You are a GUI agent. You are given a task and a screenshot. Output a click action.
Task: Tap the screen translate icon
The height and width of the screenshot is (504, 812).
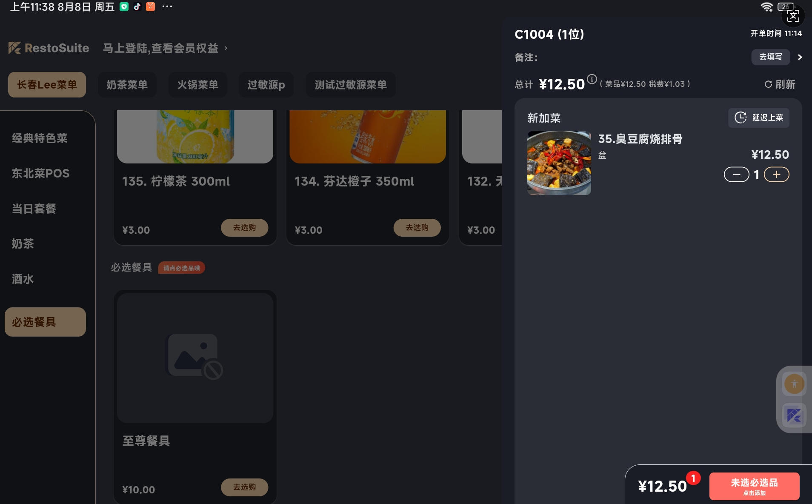(x=793, y=16)
